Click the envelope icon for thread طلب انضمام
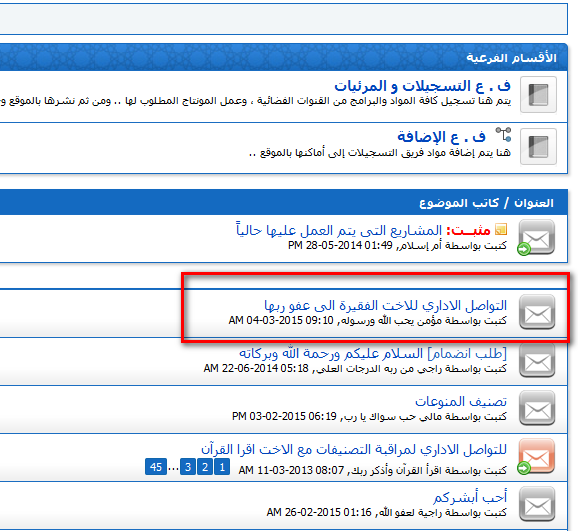578x531 pixels. click(x=537, y=360)
